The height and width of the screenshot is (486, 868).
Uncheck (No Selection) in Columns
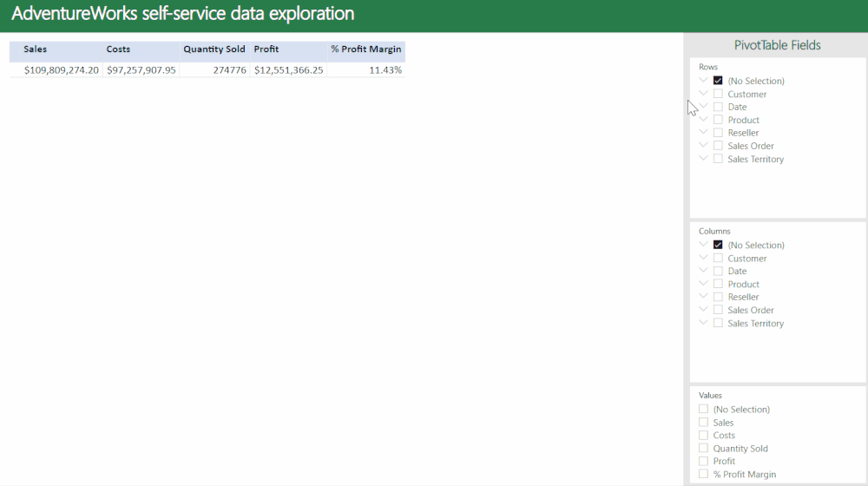pos(718,246)
